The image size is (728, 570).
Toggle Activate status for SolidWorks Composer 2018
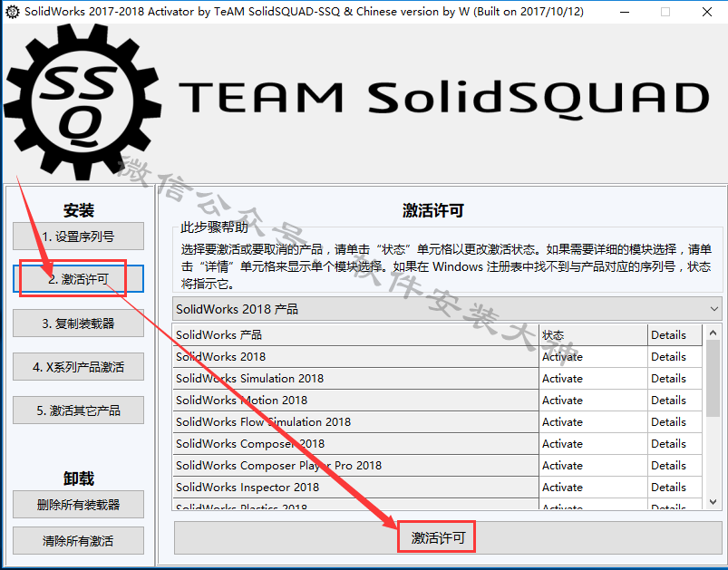pyautogui.click(x=593, y=444)
